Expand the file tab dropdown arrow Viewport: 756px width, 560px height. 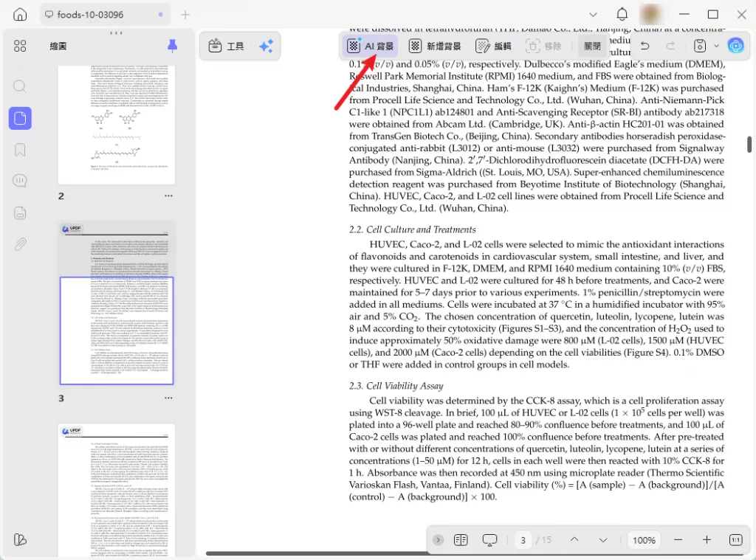593,14
